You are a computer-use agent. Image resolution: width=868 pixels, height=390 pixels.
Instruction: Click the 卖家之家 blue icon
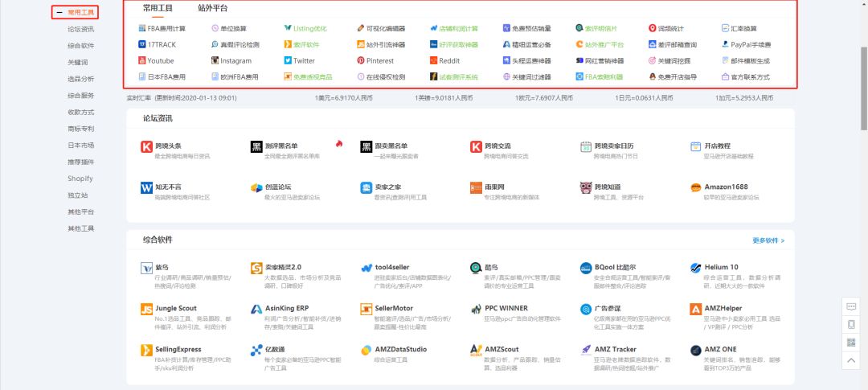pyautogui.click(x=366, y=188)
